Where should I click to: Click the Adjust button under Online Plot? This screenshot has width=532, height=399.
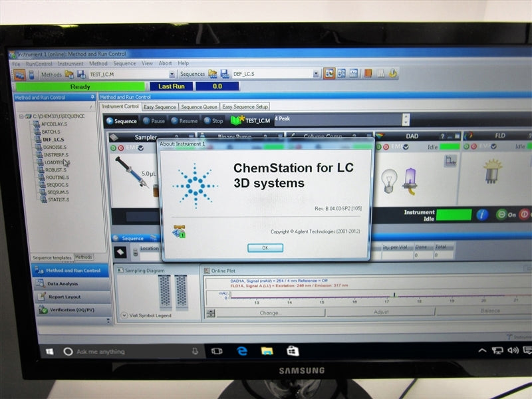click(x=380, y=312)
